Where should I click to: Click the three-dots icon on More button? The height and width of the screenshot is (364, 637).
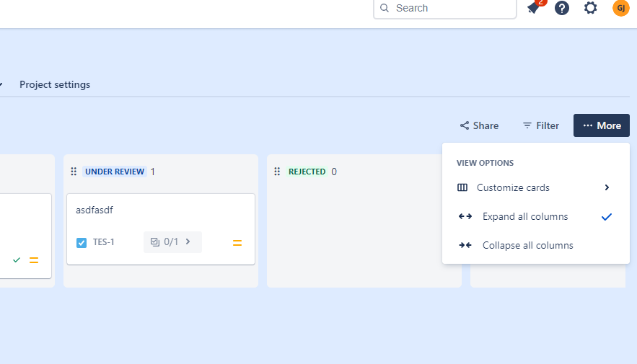click(x=587, y=125)
